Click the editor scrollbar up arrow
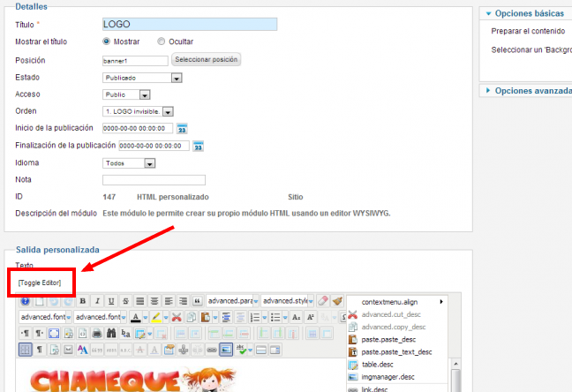Screen dimensions: 572x392 455,364
